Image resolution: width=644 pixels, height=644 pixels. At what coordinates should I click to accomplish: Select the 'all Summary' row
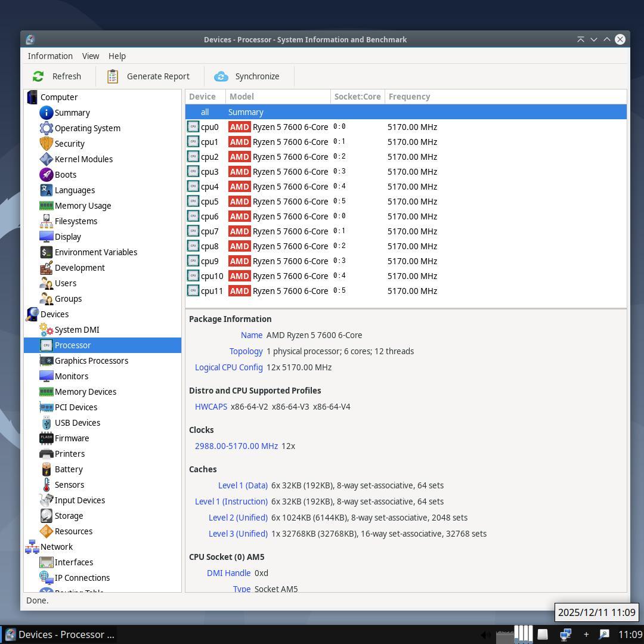tap(406, 112)
